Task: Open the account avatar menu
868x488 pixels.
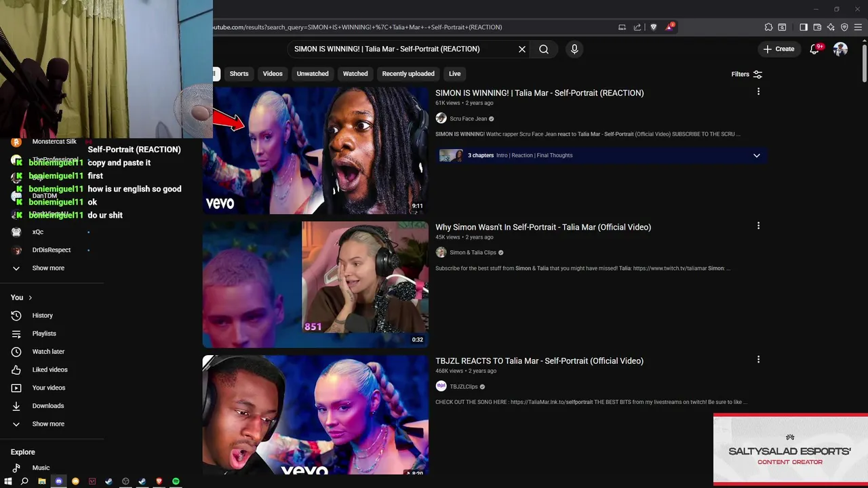Action: pyautogui.click(x=840, y=49)
